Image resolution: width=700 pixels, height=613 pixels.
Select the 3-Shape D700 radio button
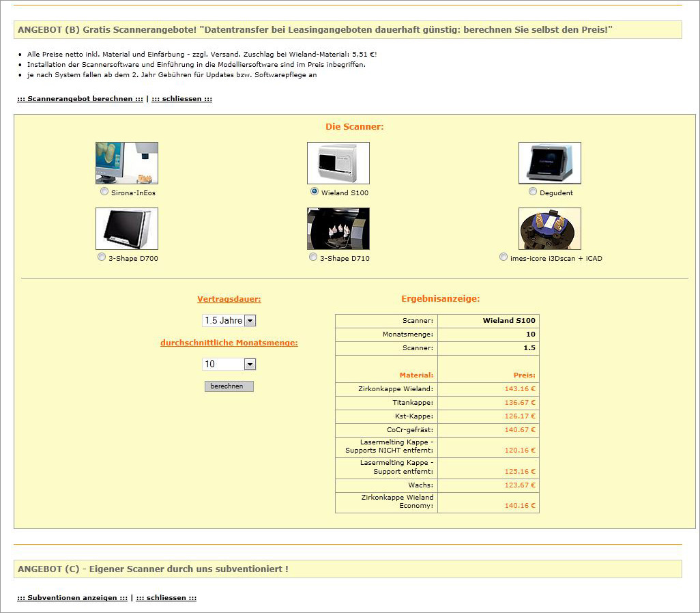point(102,257)
